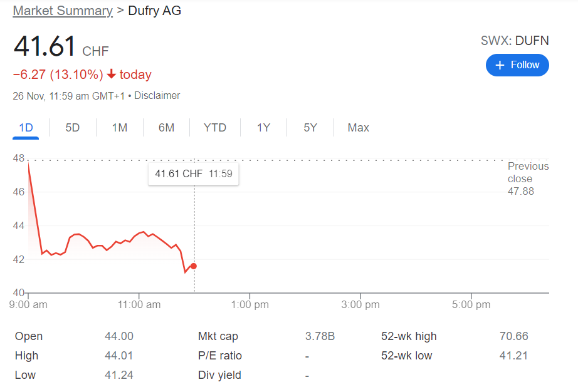The image size is (578, 392).
Task: Click the Mkt cap value 3.78B
Action: (320, 336)
